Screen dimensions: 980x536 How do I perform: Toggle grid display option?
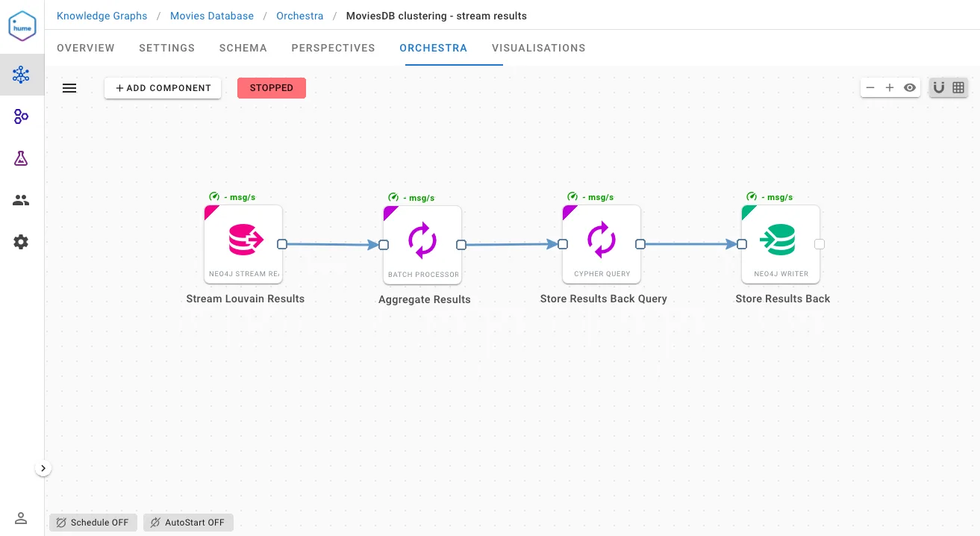click(958, 87)
